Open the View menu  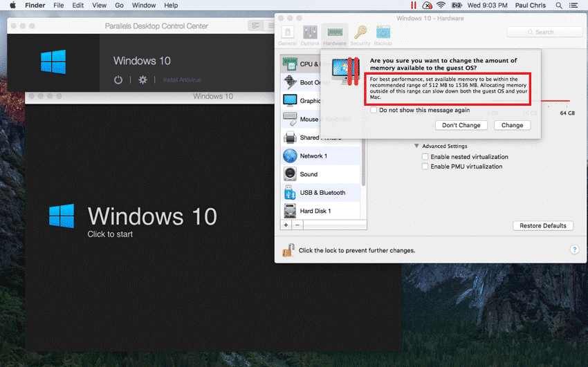click(100, 6)
